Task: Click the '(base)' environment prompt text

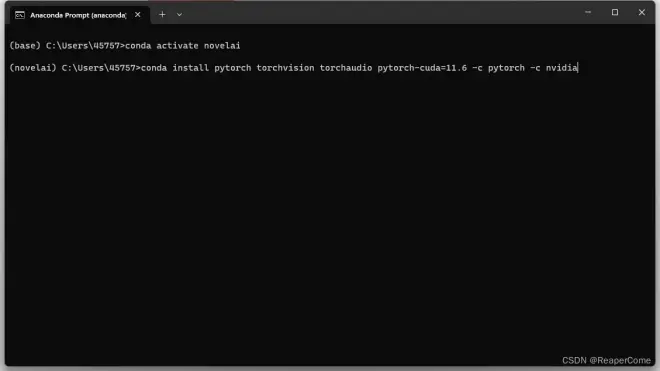Action: click(25, 45)
